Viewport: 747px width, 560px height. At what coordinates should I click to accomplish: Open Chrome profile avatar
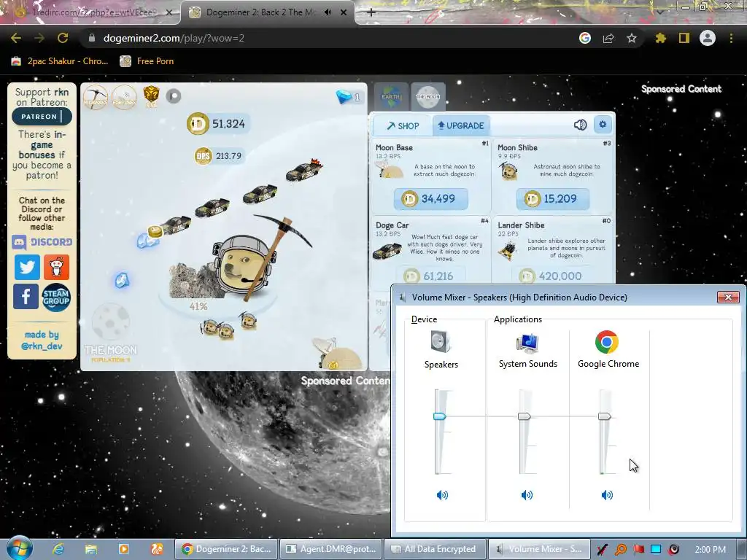coord(708,38)
